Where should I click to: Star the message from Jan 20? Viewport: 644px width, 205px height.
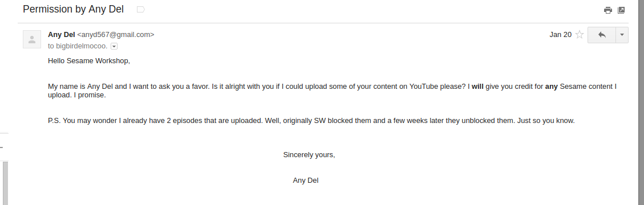[x=580, y=34]
